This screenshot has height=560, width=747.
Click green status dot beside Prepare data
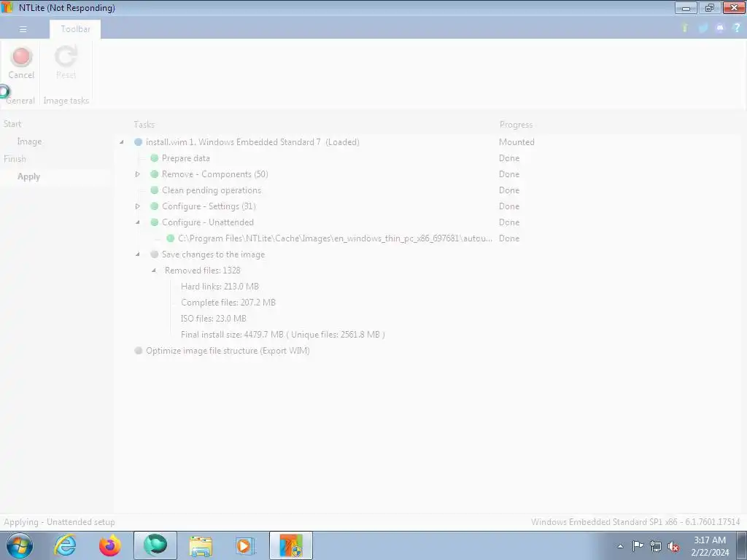coord(155,158)
